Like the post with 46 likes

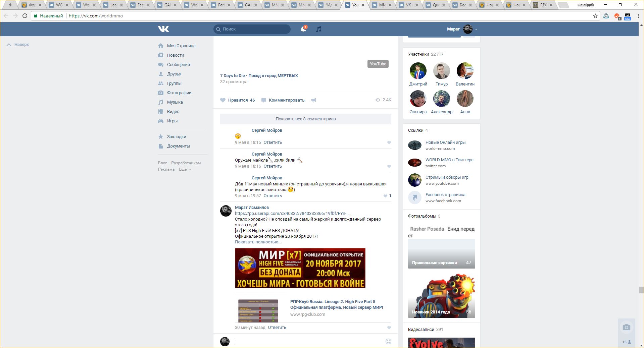point(238,100)
